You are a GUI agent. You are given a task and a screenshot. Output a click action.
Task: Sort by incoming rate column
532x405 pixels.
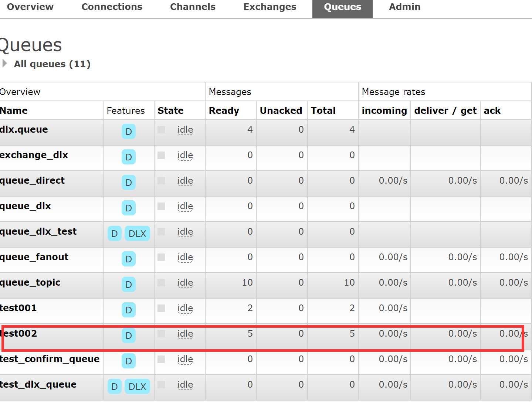click(384, 110)
